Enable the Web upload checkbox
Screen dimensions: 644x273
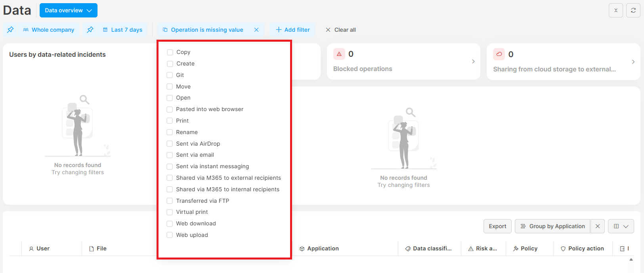click(170, 235)
